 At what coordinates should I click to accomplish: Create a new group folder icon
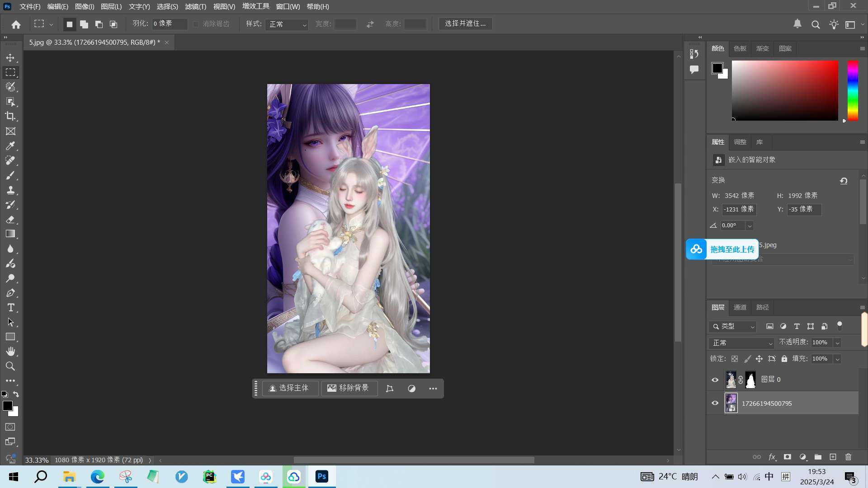pos(818,457)
